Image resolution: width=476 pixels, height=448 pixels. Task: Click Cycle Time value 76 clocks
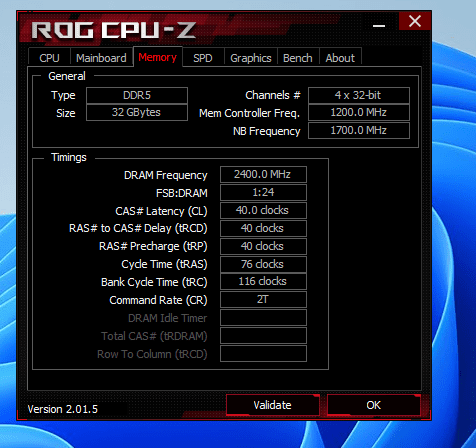coord(263,264)
